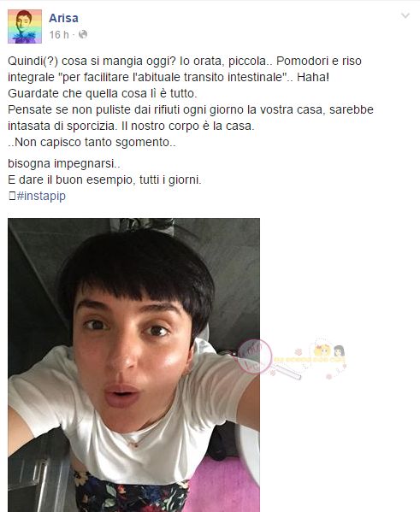Click the 'Quindi(?) cosa si mangia oggi' line

point(185,61)
